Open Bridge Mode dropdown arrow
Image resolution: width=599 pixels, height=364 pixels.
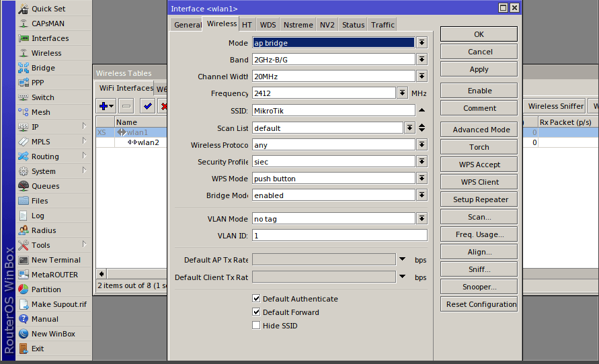tap(422, 195)
